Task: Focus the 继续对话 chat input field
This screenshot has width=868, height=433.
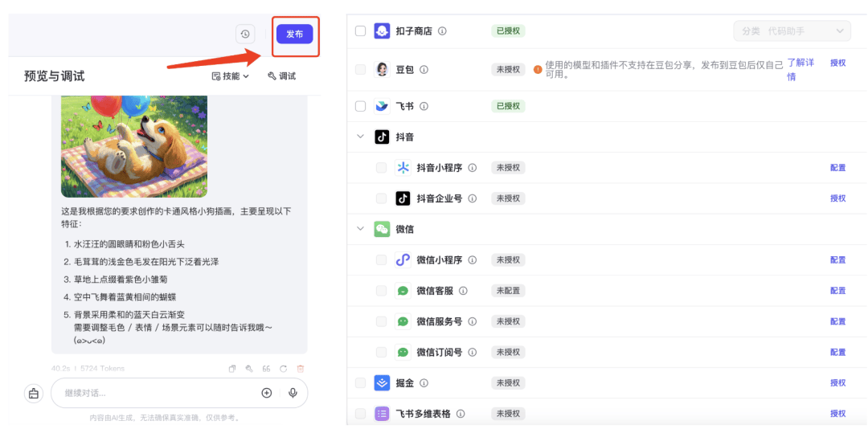Action: coord(178,393)
